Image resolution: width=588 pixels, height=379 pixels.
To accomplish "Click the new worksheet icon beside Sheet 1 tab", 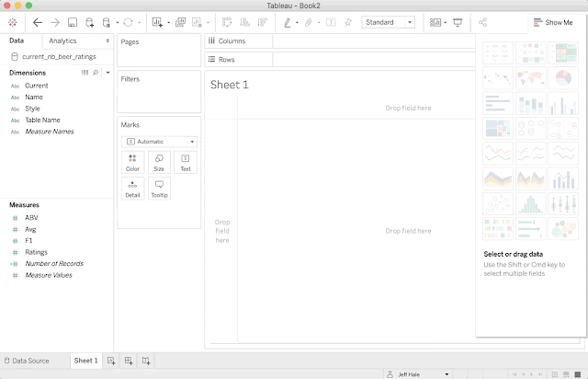I will click(x=111, y=361).
